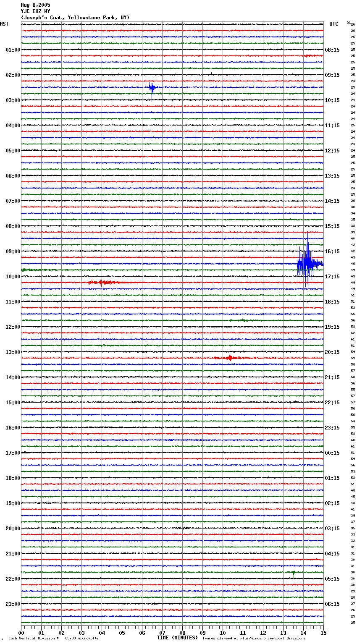This screenshot has width=357, height=644.
Task: Select the 13:00 MST time label
Action: tap(13, 352)
